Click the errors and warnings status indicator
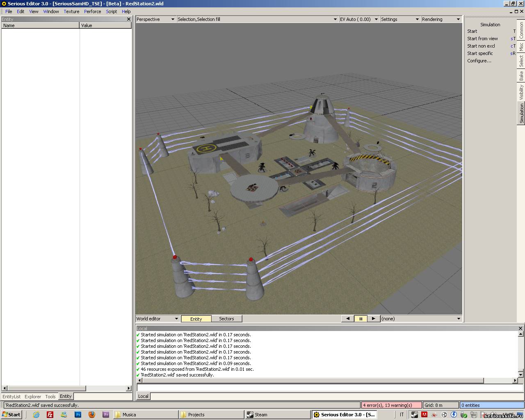 pos(391,405)
